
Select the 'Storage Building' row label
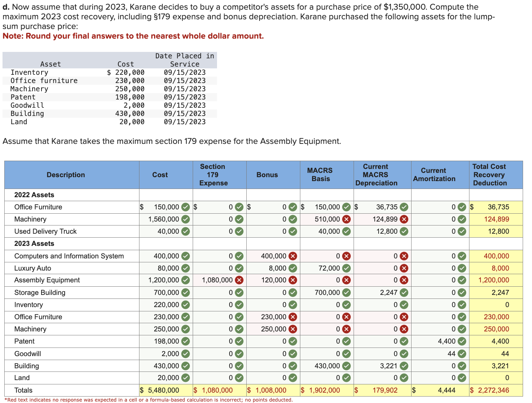point(40,292)
